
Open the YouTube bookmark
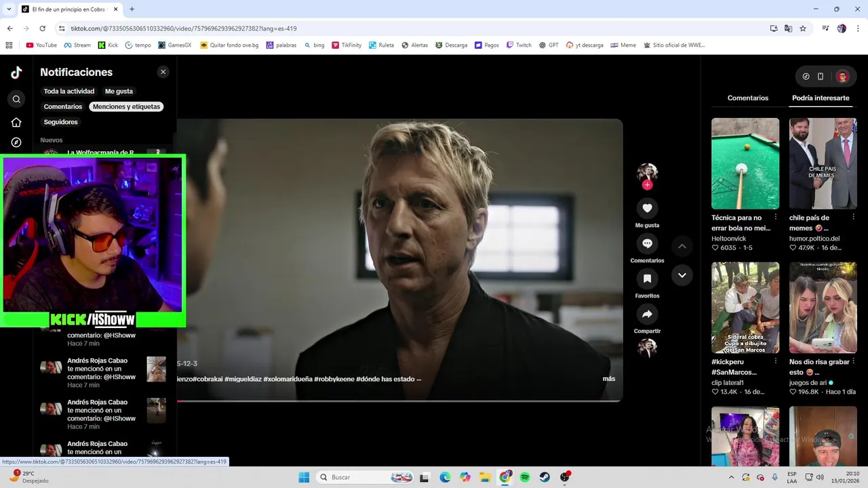click(41, 45)
